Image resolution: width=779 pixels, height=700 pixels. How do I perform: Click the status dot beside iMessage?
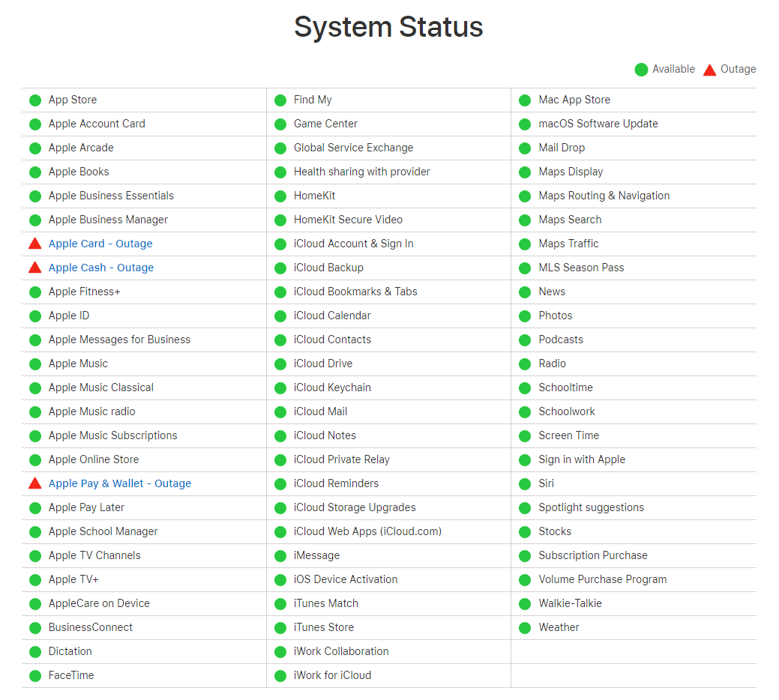280,555
